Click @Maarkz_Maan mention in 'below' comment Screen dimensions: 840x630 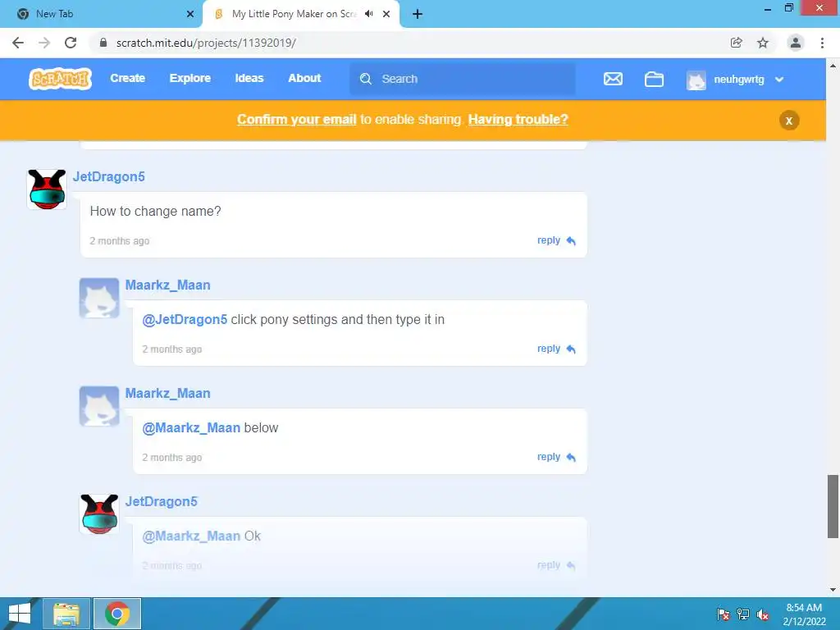tap(191, 428)
